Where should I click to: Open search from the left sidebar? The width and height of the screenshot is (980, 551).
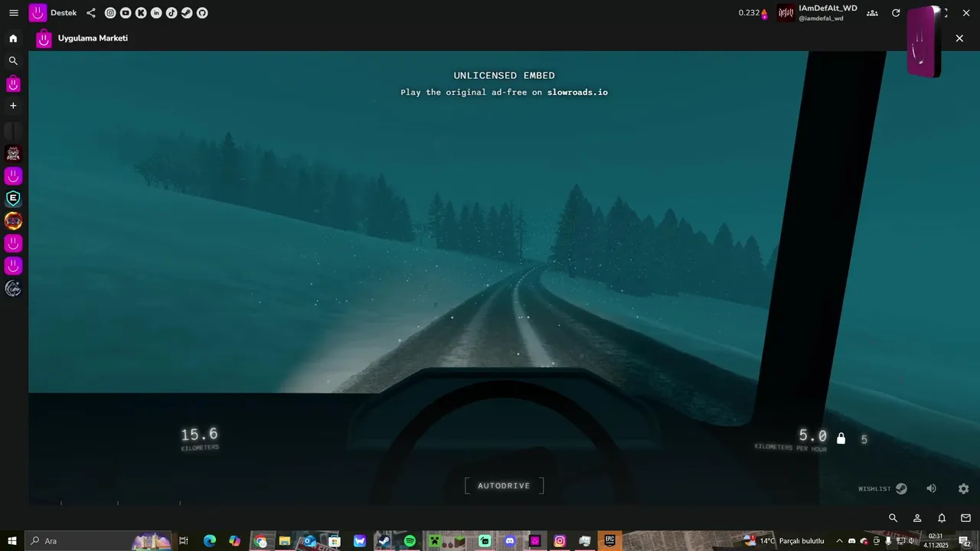pos(13,60)
